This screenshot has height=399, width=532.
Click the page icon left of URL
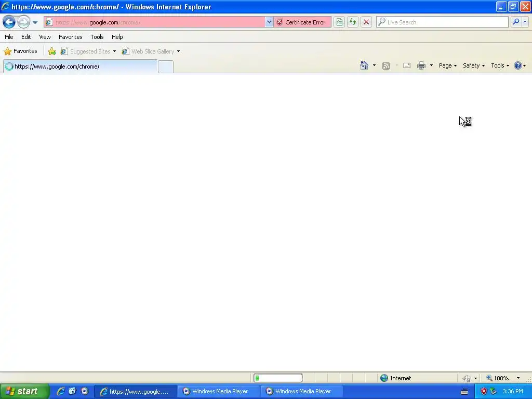coord(49,22)
